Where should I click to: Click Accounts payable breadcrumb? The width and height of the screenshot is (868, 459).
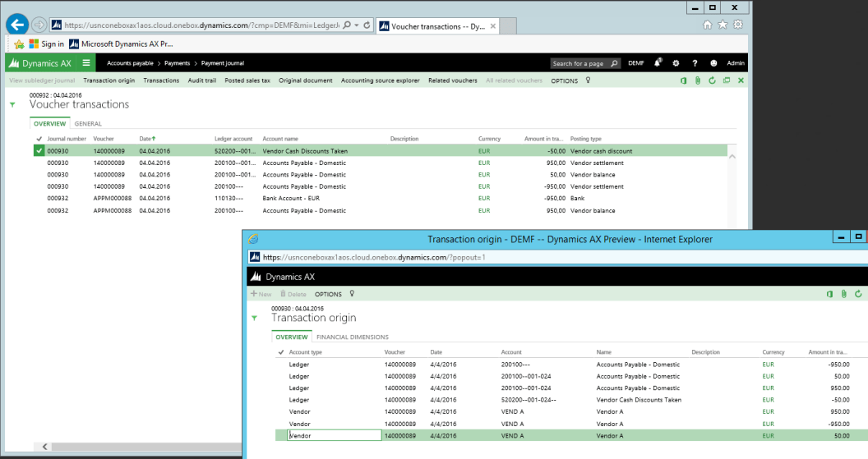pos(130,63)
